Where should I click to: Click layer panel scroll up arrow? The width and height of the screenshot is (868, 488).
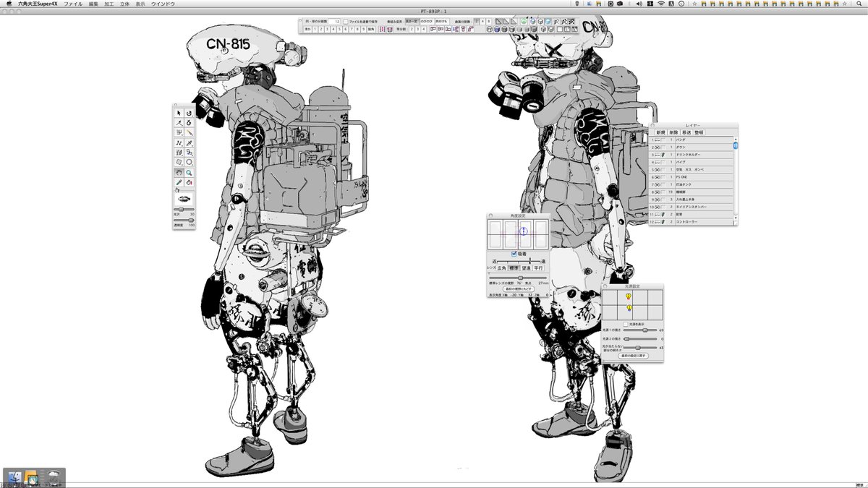click(x=736, y=139)
